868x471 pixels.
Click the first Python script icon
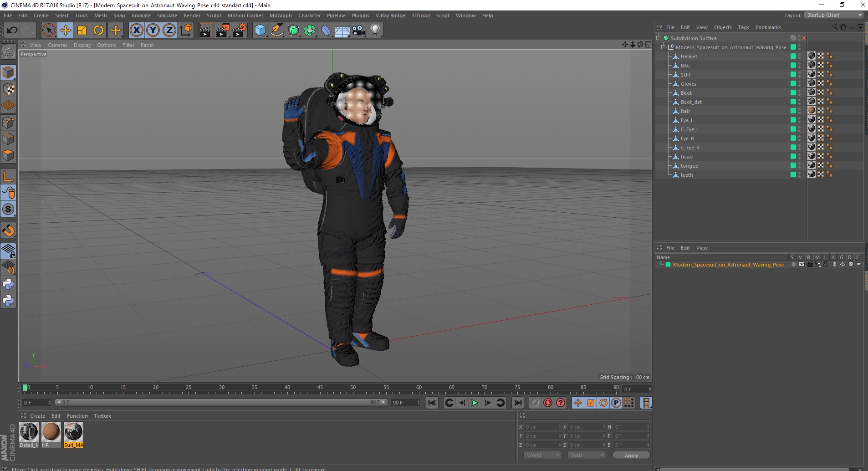coord(8,284)
